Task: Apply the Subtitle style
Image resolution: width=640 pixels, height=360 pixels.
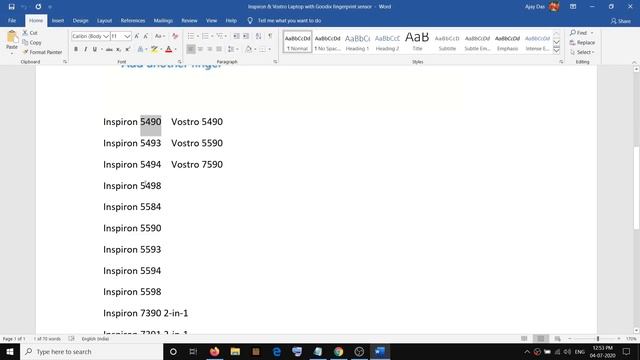Action: [x=447, y=42]
